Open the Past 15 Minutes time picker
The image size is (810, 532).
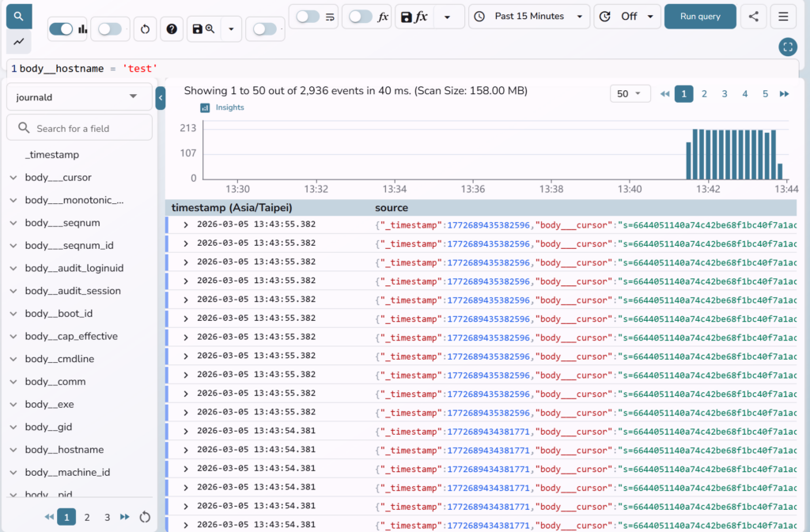529,17
